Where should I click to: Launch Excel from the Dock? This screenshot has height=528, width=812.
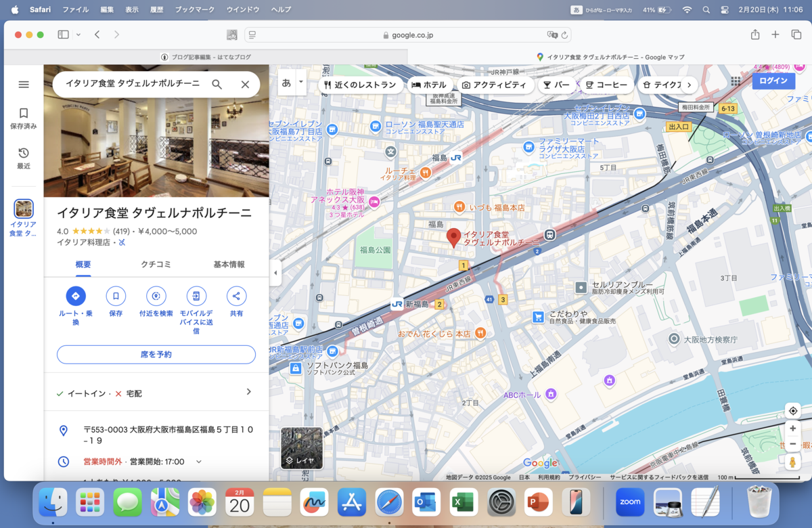[464, 502]
